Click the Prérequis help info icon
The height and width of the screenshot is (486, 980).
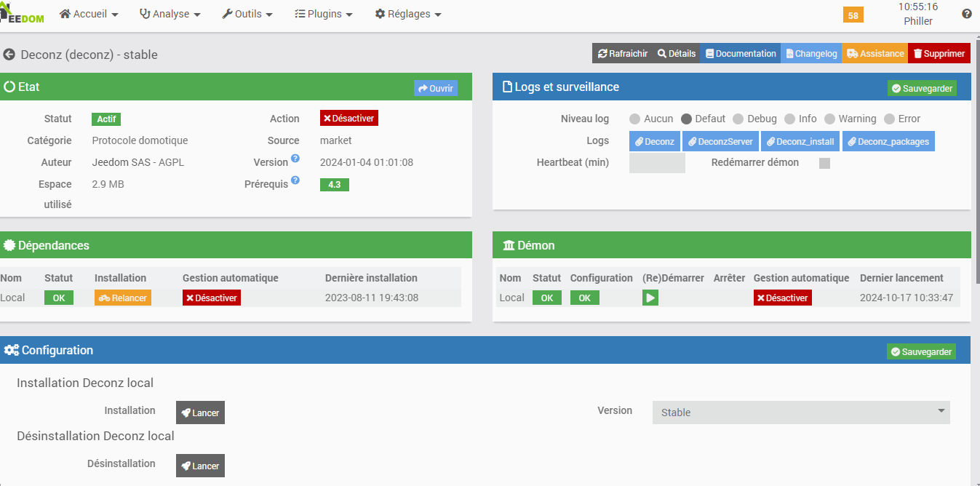pos(295,180)
